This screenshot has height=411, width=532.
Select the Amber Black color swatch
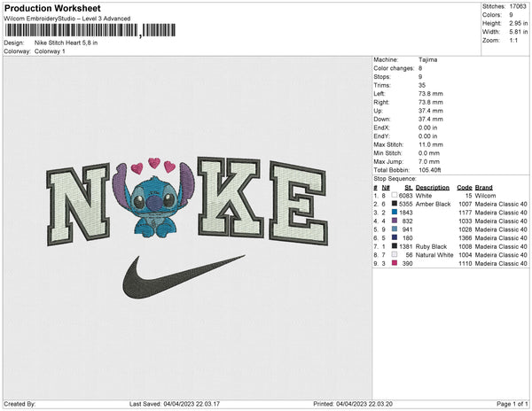click(395, 204)
